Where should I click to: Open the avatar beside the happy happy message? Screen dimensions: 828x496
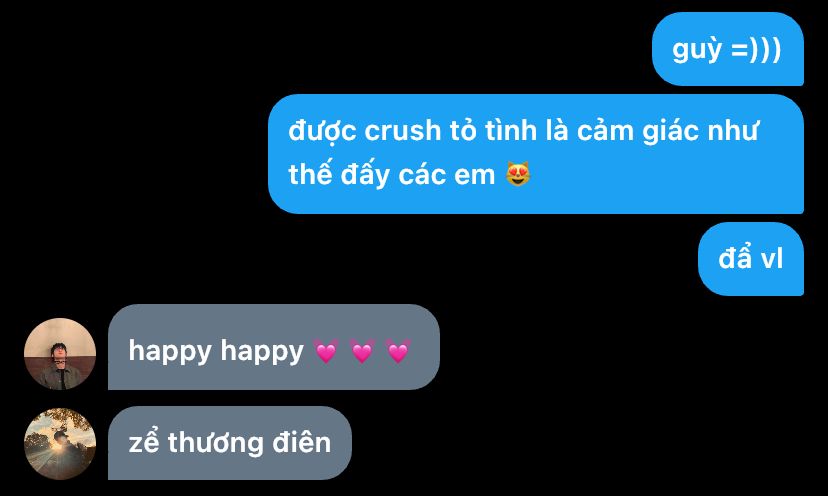(60, 354)
